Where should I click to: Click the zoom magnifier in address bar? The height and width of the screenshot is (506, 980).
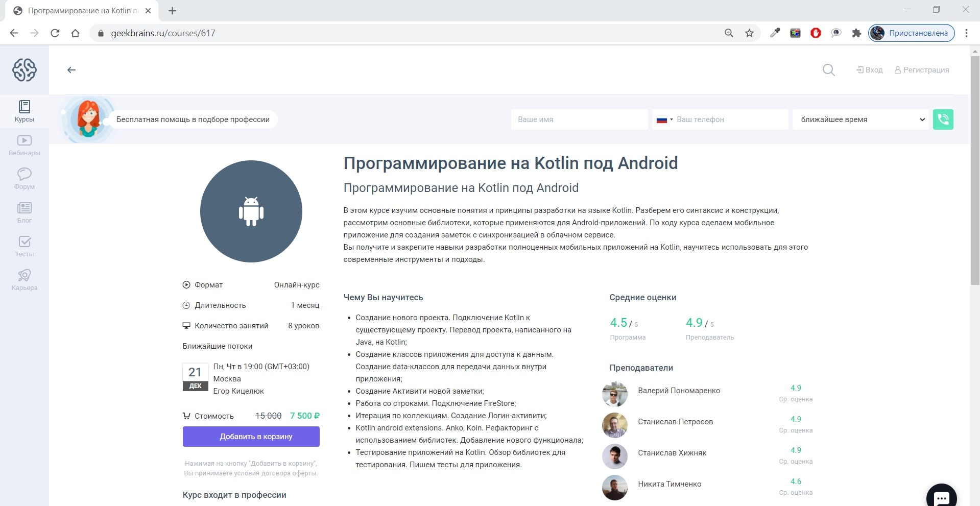point(729,33)
